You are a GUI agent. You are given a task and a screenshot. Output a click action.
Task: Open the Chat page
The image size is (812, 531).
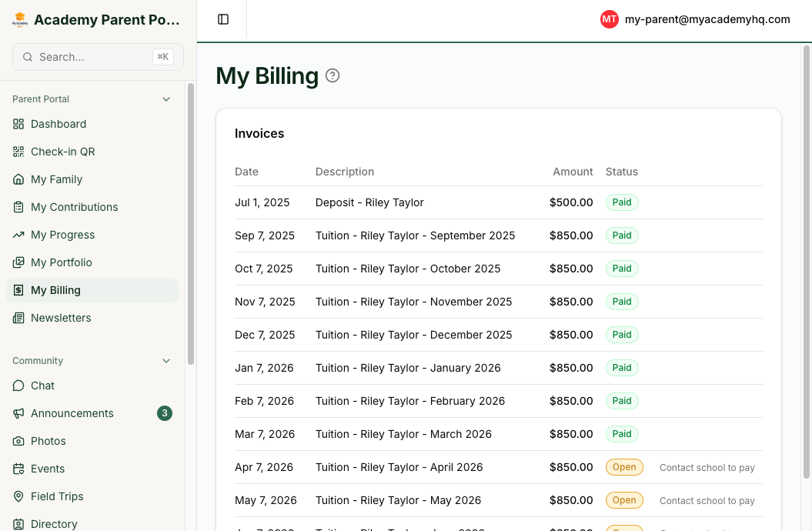(x=92, y=386)
